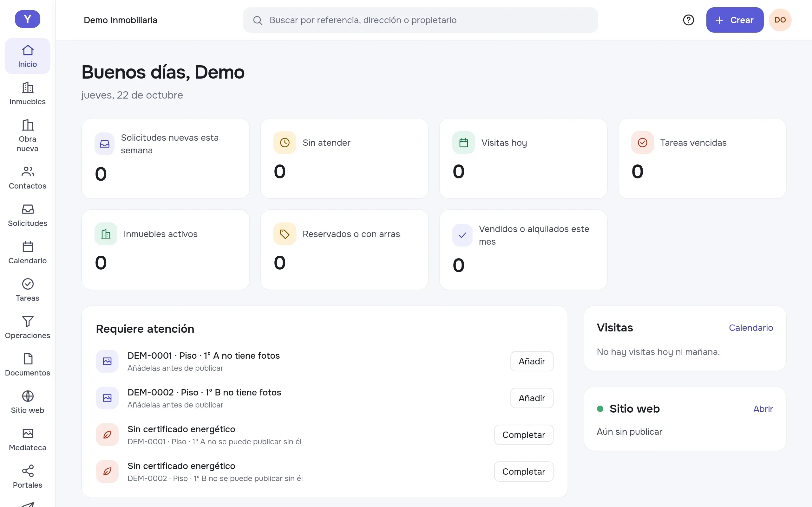Viewport: 812px width, 507px height.
Task: Open Operaciones funnel in sidebar
Action: pos(28,328)
